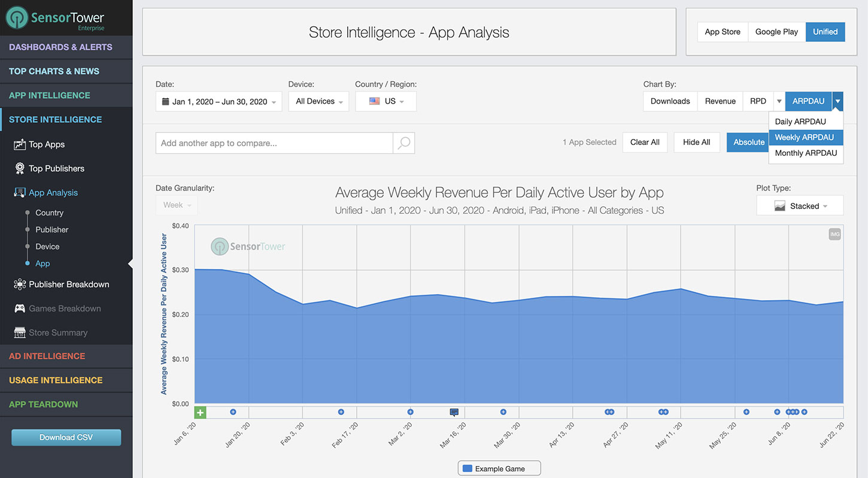Open Store Summary
Screen dimensions: 868x478
click(x=58, y=332)
